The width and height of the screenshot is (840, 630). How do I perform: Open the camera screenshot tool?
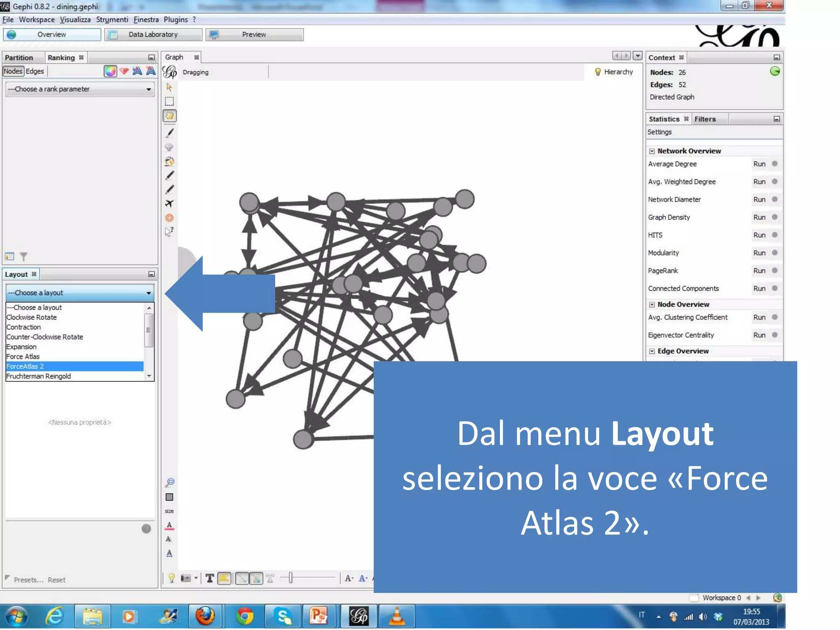coord(186,578)
